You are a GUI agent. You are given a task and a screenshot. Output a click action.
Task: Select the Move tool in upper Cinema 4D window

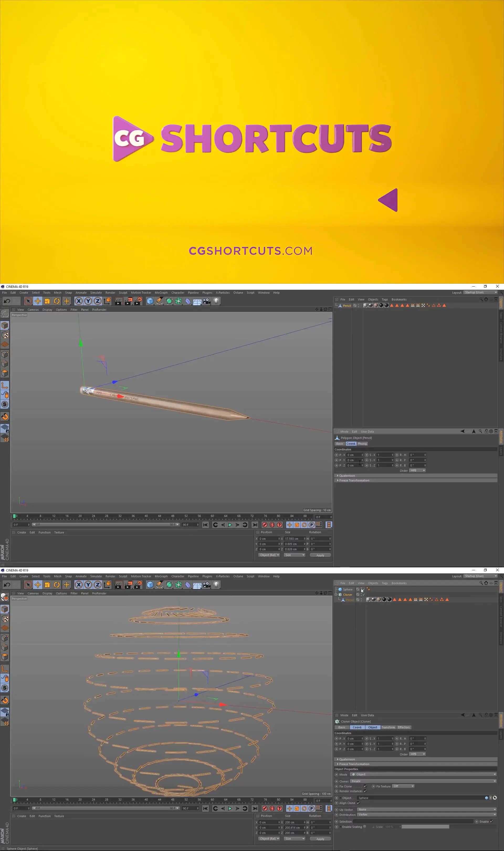tap(38, 301)
